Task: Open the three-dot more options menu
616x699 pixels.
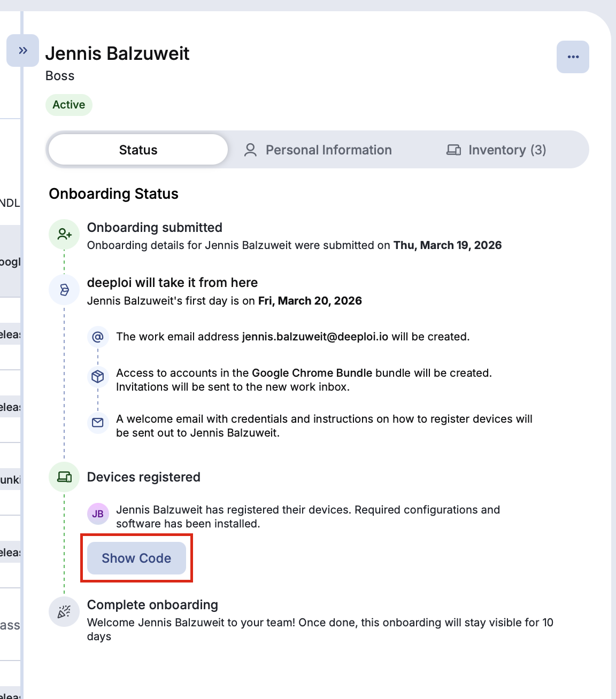Action: (x=573, y=57)
